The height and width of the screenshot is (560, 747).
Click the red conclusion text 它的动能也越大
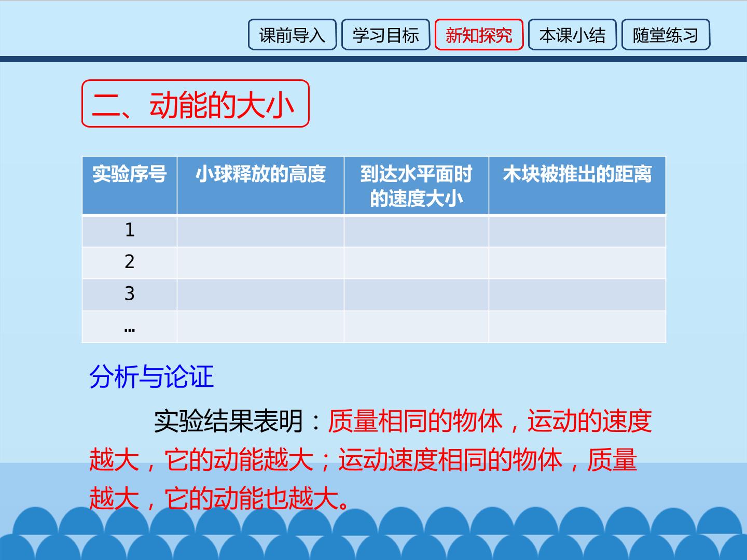pos(250,499)
